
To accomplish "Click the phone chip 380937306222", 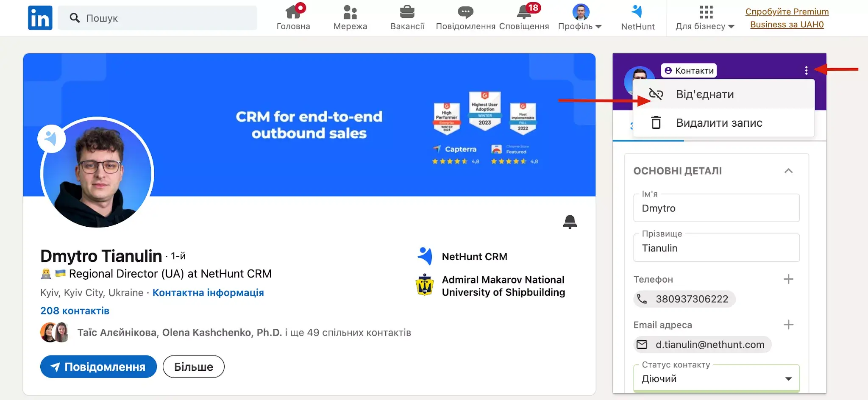I will 684,299.
